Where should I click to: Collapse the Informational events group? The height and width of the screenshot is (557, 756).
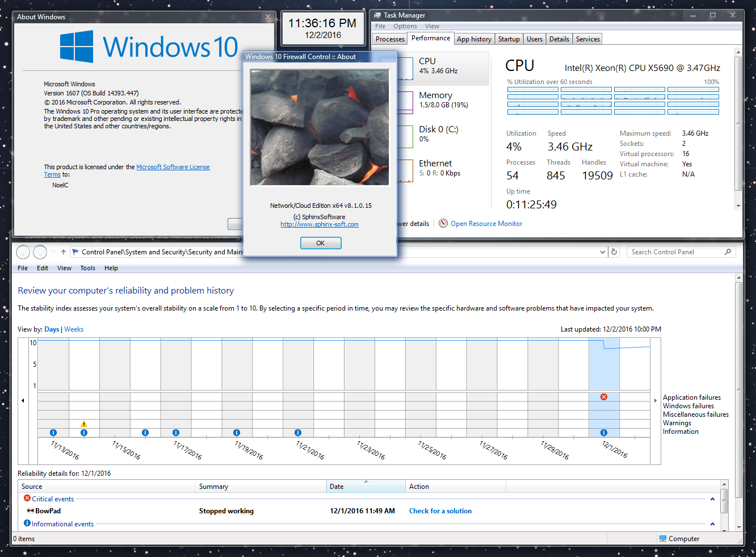click(712, 524)
